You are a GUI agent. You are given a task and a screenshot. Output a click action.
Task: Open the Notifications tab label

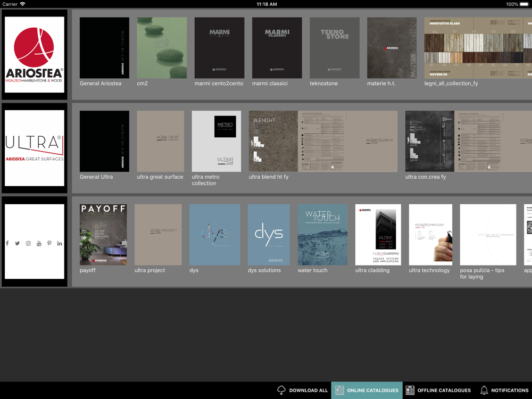510,390
